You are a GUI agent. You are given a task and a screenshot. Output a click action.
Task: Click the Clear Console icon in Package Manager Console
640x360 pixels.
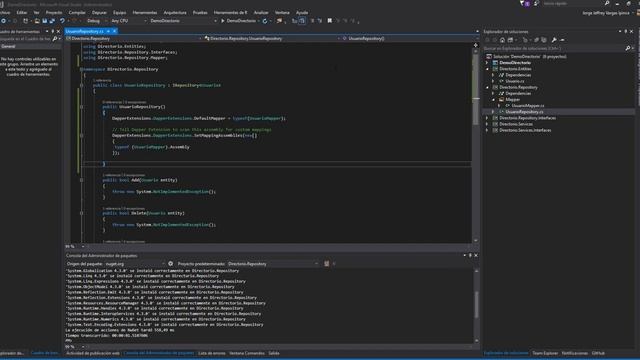click(x=327, y=264)
